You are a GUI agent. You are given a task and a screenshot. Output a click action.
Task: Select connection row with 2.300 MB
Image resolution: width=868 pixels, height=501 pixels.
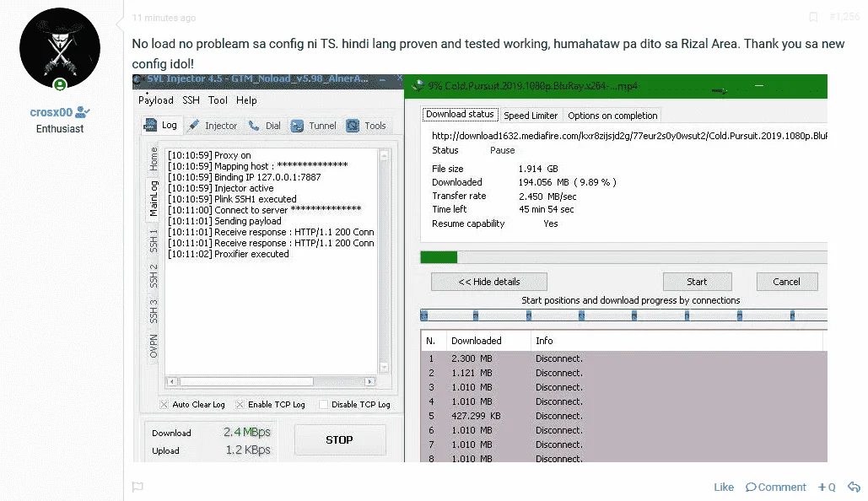(623, 358)
